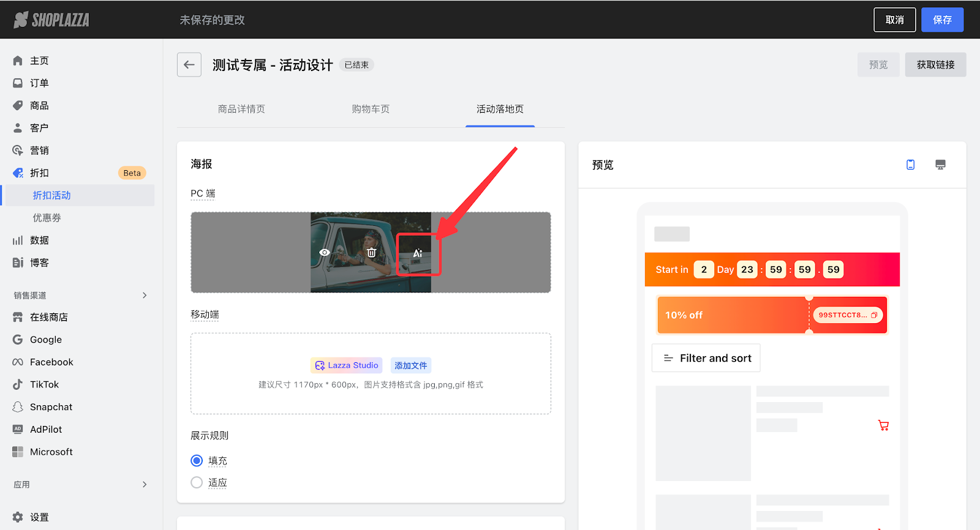
Task: Switch to the 购物车页 tab
Action: point(371,109)
